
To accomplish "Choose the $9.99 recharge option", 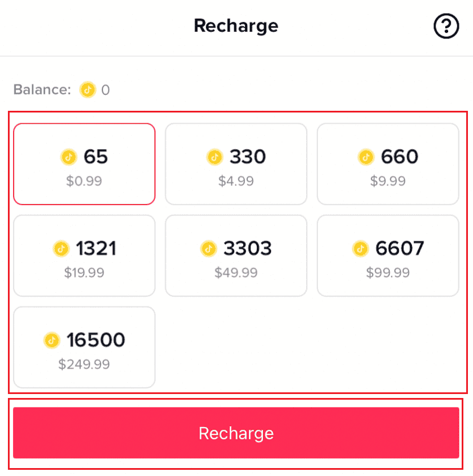I will coord(388,164).
